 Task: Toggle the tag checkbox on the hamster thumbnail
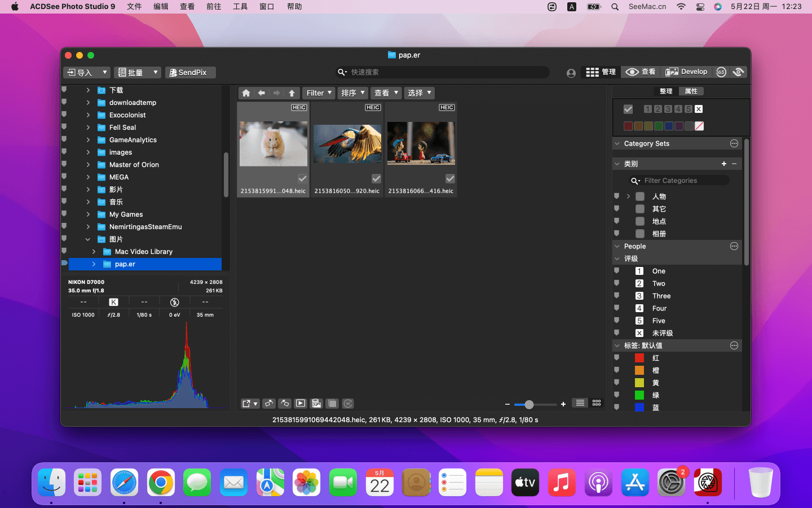point(302,179)
